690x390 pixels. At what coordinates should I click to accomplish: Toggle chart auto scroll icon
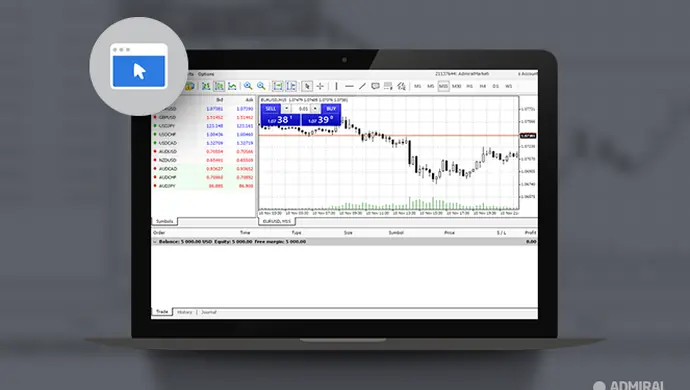tap(278, 86)
